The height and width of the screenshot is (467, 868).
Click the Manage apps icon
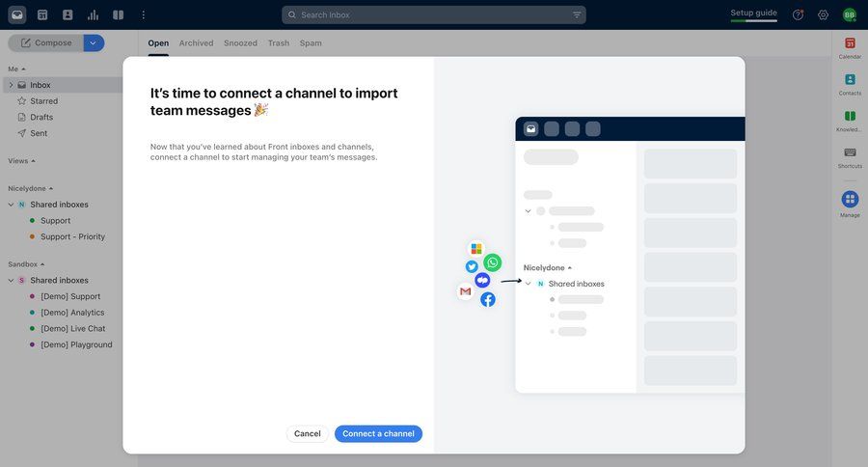[x=850, y=199]
